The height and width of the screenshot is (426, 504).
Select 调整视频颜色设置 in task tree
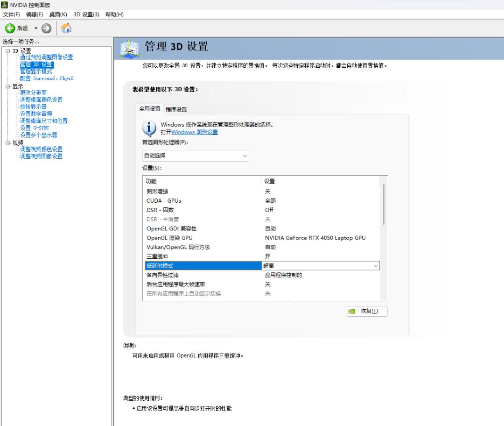click(41, 149)
